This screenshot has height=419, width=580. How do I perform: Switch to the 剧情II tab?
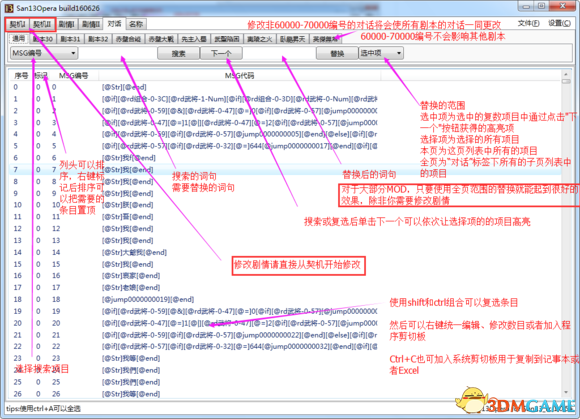91,24
